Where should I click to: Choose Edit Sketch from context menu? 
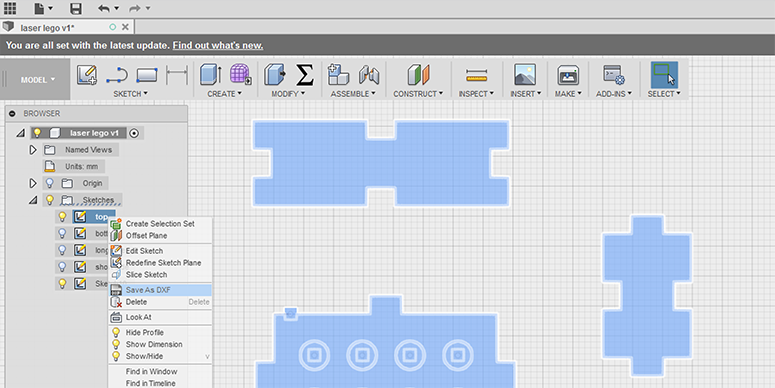[160, 251]
